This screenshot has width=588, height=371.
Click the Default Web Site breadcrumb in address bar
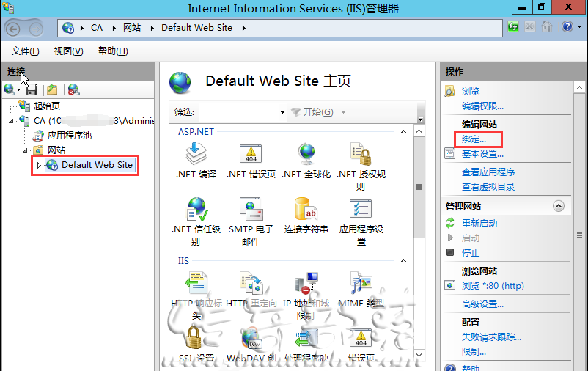197,28
